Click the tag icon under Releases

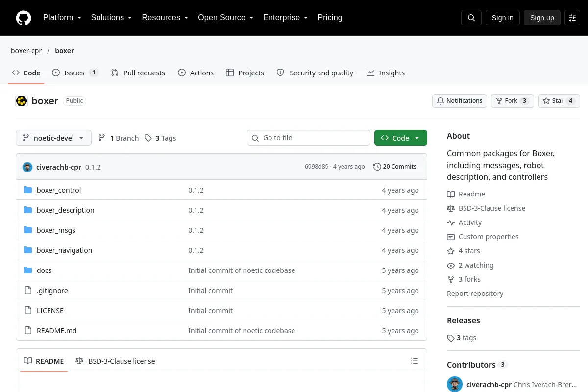(x=451, y=338)
